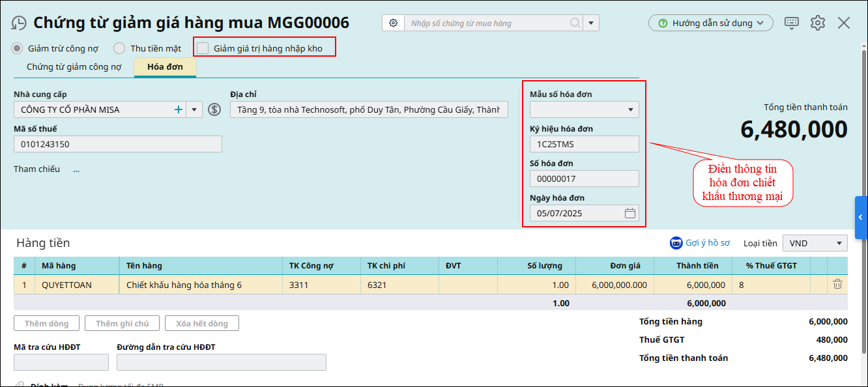Click the dollar sign icon next to supplier

(214, 109)
